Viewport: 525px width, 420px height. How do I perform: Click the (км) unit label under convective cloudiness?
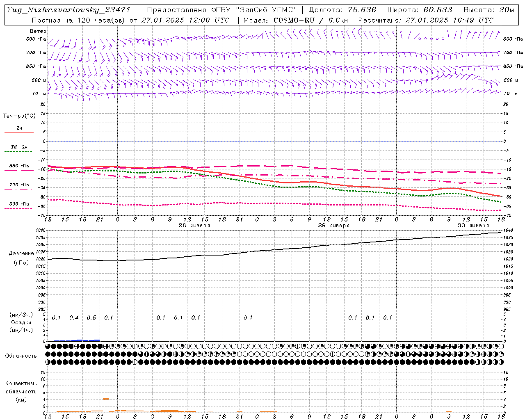pos(21,399)
